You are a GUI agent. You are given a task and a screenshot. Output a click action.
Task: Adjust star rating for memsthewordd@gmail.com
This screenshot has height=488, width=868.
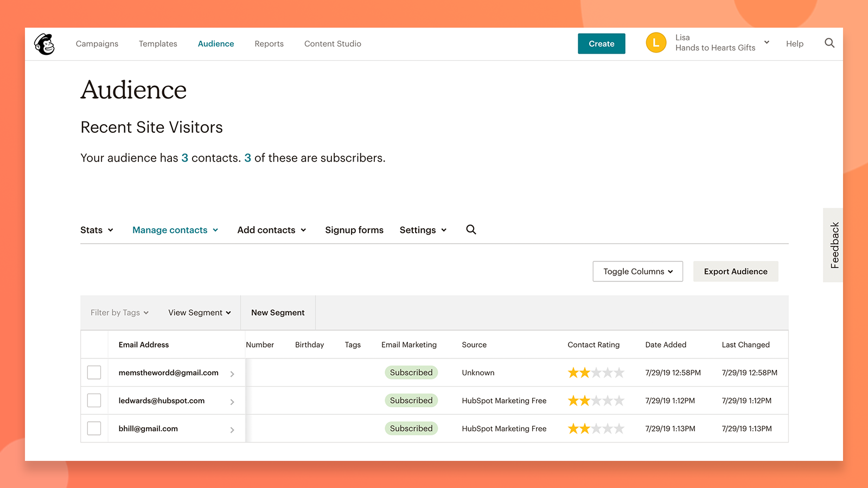596,373
